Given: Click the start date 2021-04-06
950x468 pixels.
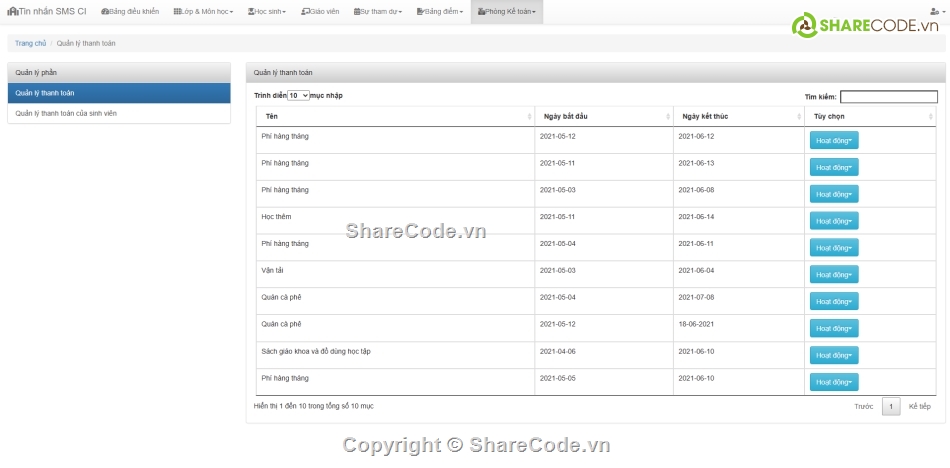Looking at the screenshot, I should pyautogui.click(x=557, y=351).
